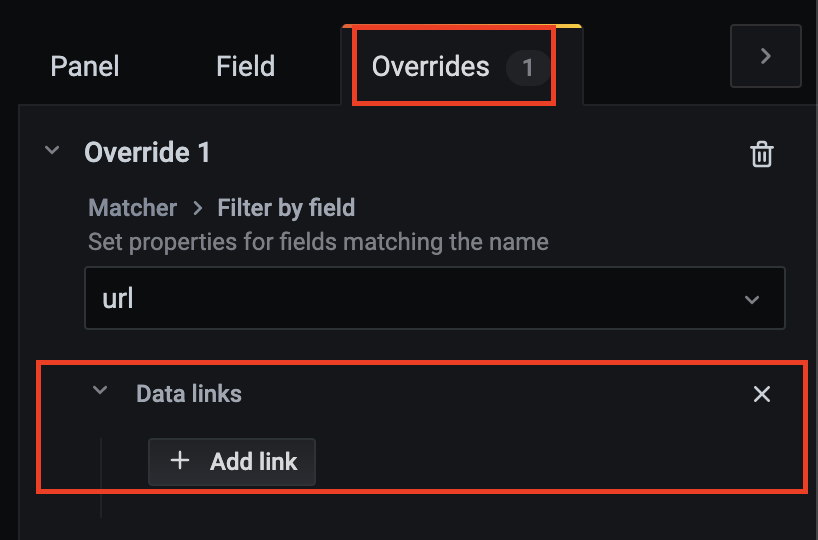Open the Field tab
818x540 pixels.
[x=245, y=67]
